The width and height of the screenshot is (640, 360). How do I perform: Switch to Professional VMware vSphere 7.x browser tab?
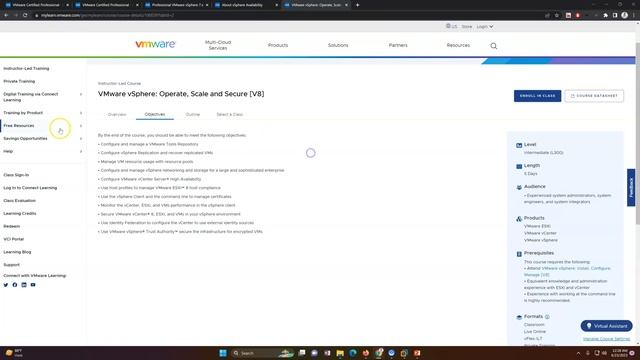(176, 5)
